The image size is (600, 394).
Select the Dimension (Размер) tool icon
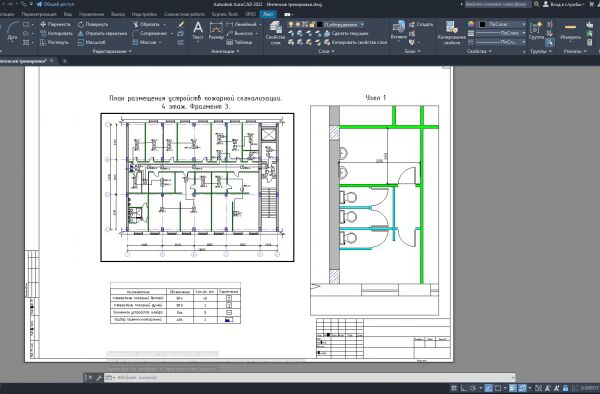(216, 30)
